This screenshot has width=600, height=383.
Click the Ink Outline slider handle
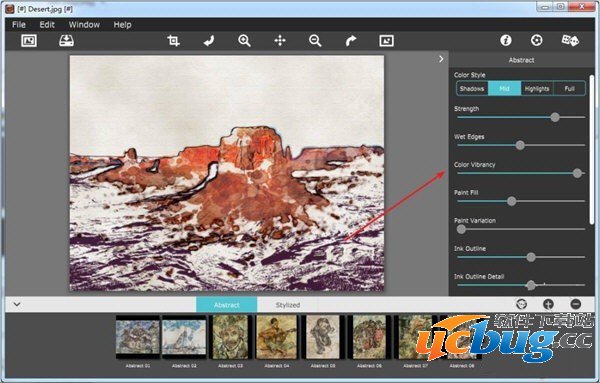click(x=531, y=257)
